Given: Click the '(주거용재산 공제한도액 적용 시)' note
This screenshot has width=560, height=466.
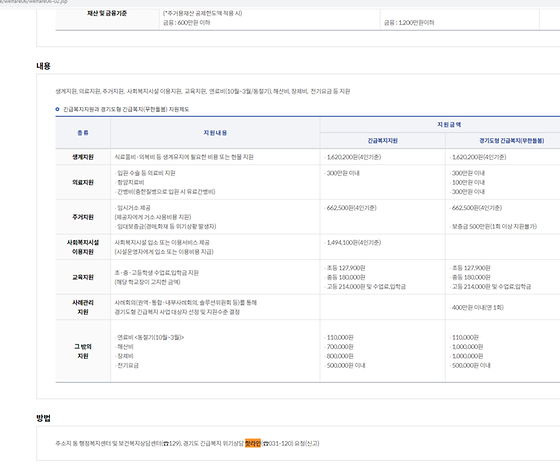Looking at the screenshot, I should tap(202, 13).
